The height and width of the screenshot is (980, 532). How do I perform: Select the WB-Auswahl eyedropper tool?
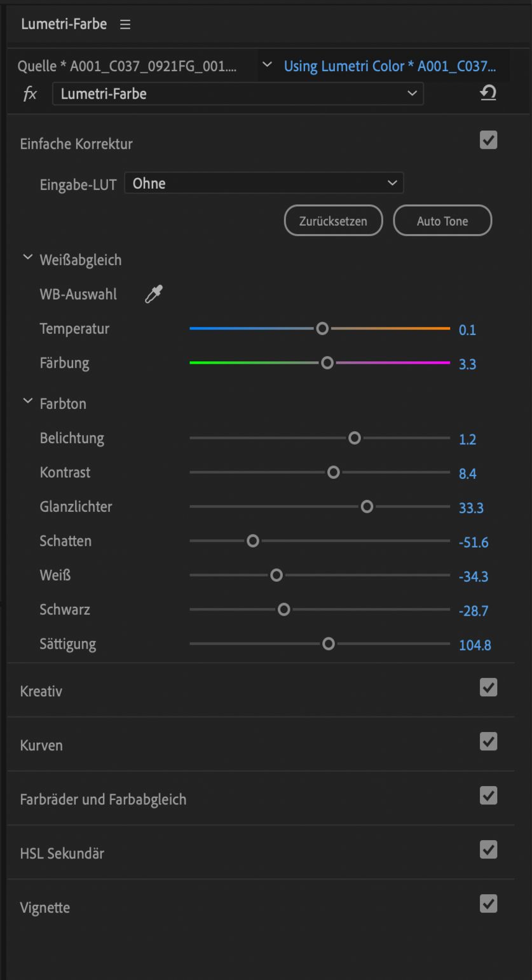click(153, 294)
